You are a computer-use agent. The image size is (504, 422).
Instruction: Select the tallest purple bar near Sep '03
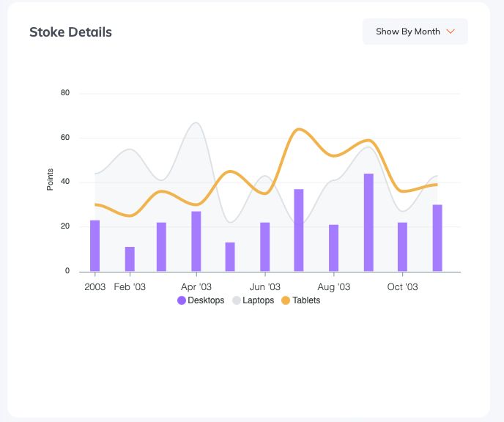[368, 223]
